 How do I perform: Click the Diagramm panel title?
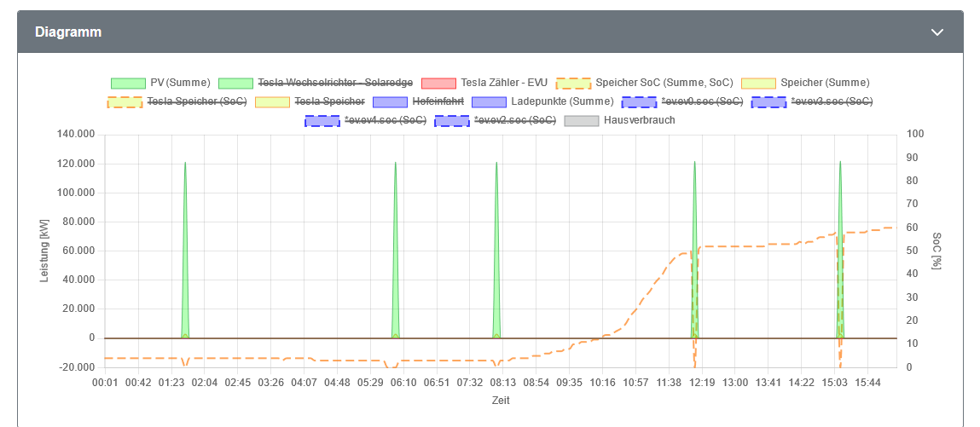(x=68, y=32)
